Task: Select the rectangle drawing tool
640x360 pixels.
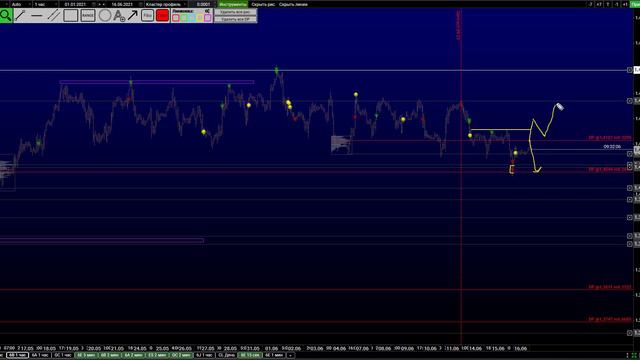Action: (x=71, y=16)
